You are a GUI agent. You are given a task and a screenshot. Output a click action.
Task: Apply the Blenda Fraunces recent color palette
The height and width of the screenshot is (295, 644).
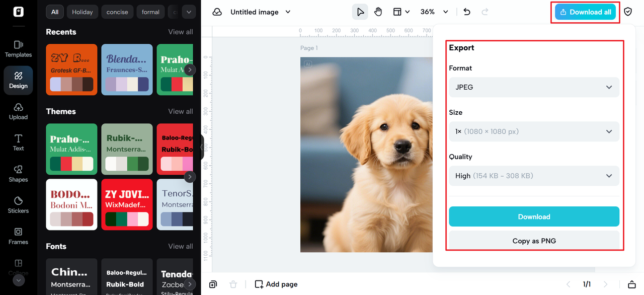point(127,69)
